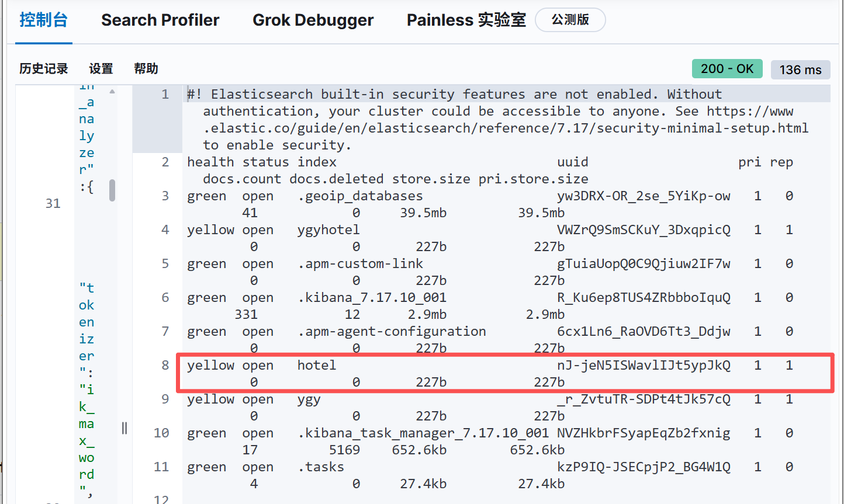The width and height of the screenshot is (844, 504).
Task: Click the 公测版 beta badge
Action: (570, 20)
